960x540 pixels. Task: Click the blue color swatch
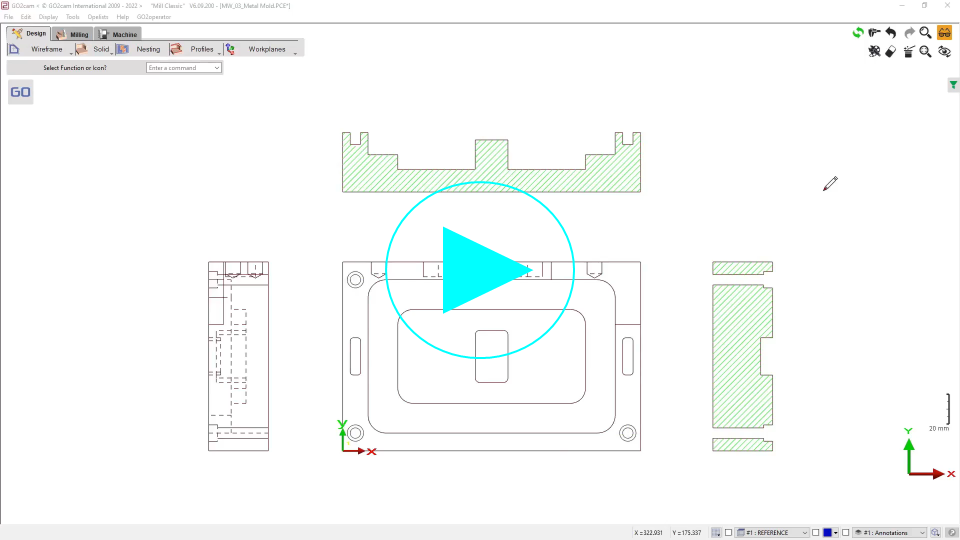(x=828, y=533)
